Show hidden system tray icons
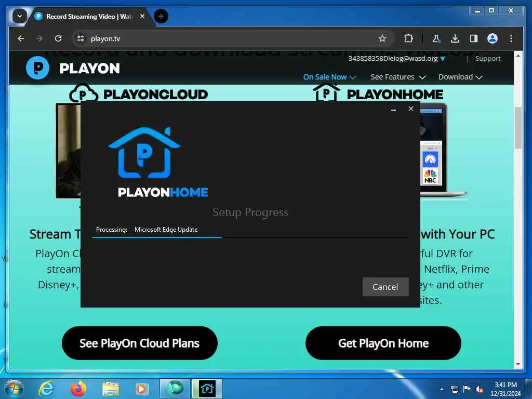The width and height of the screenshot is (532, 399). 442,389
